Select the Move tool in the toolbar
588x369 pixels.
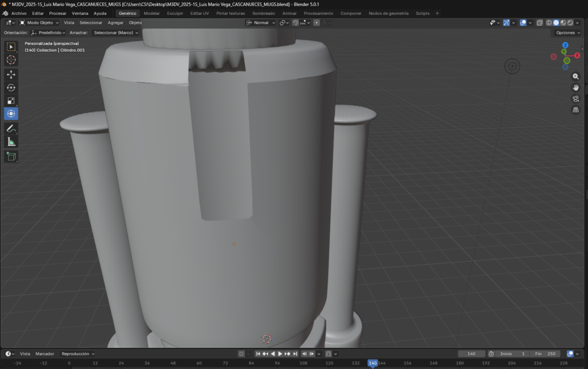click(x=11, y=74)
